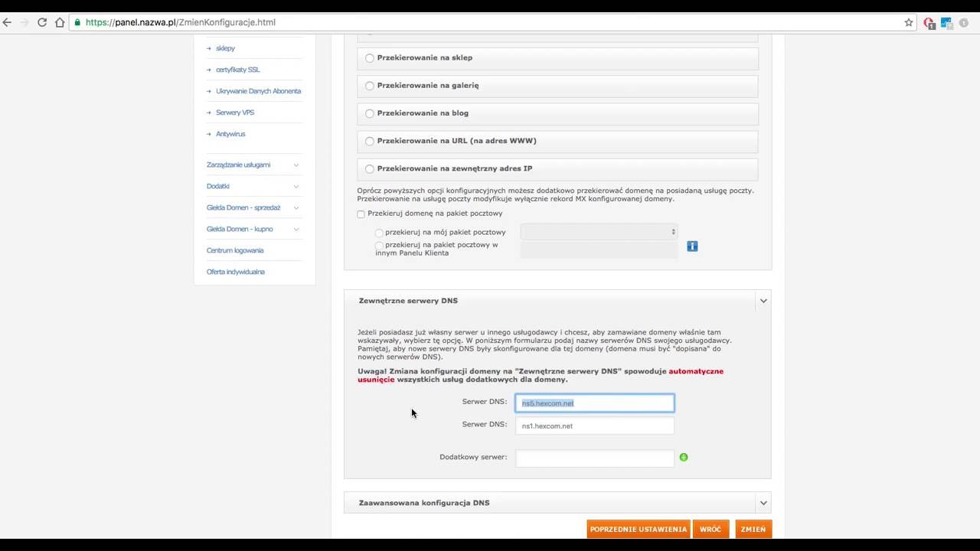Click the POPRZEDNIE USTAWIENIA button
The image size is (980, 551).
(638, 529)
